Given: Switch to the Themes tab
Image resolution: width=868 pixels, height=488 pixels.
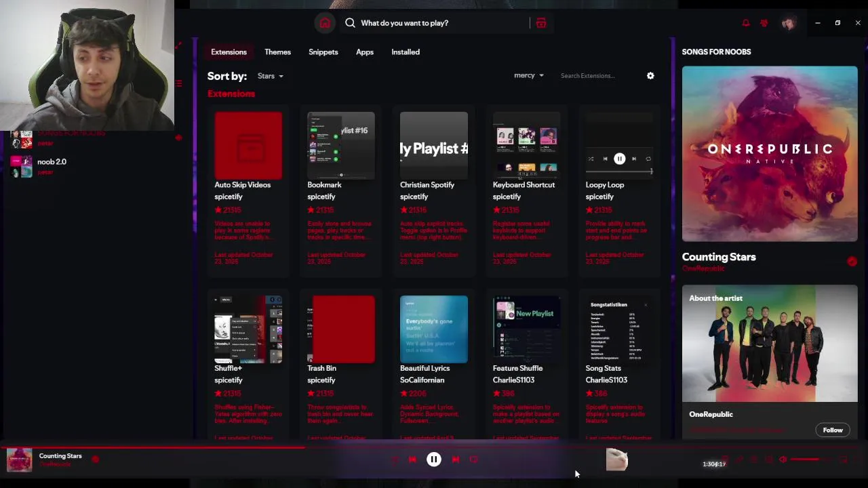Looking at the screenshot, I should 277,52.
